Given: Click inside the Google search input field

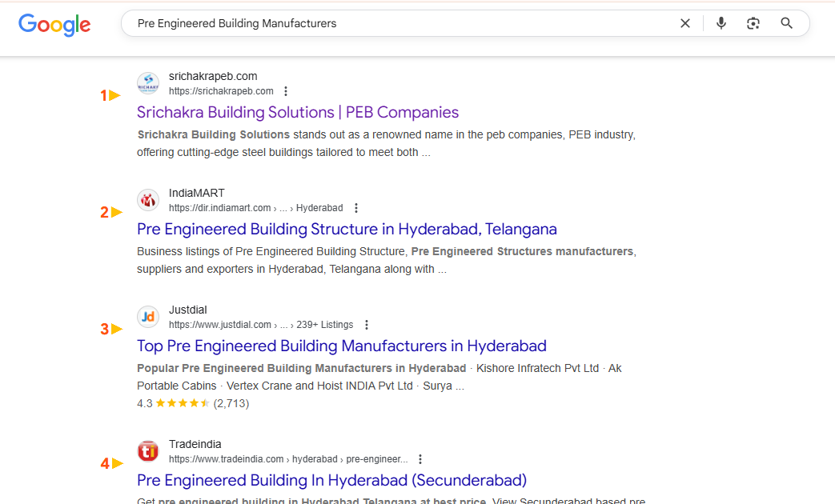Looking at the screenshot, I should (x=400, y=24).
